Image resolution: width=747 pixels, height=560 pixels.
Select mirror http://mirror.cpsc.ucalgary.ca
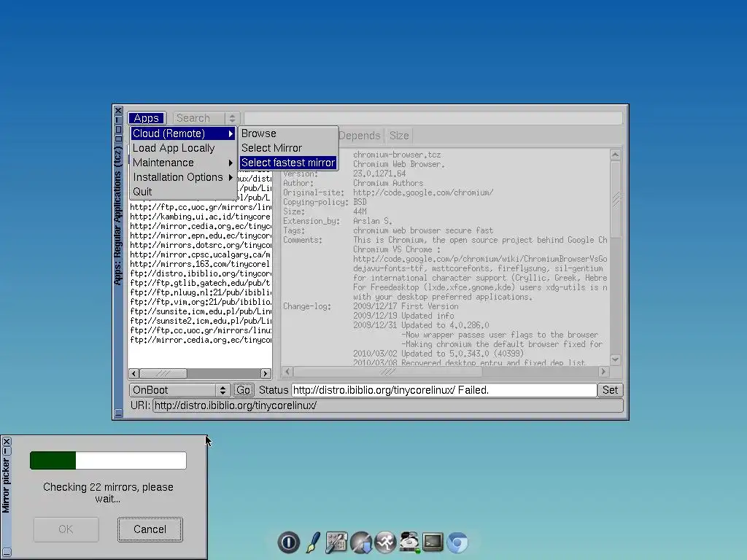(200, 254)
